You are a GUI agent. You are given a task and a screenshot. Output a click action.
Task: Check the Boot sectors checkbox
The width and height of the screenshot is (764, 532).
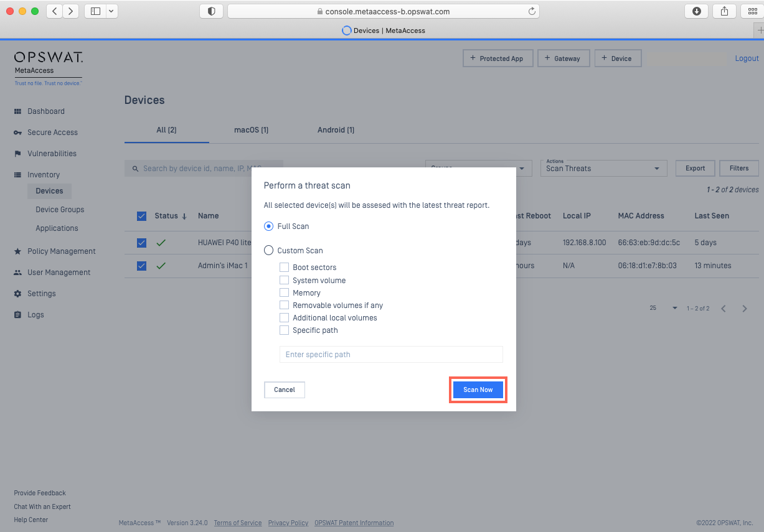[284, 268]
